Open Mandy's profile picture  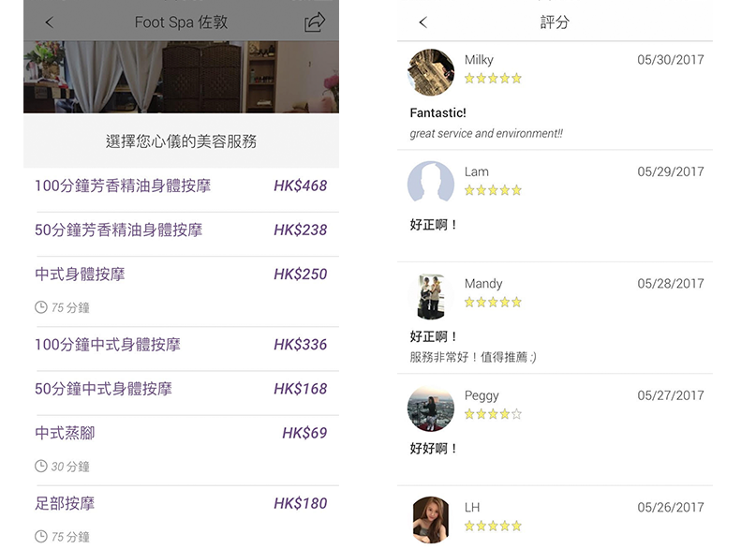click(x=431, y=296)
